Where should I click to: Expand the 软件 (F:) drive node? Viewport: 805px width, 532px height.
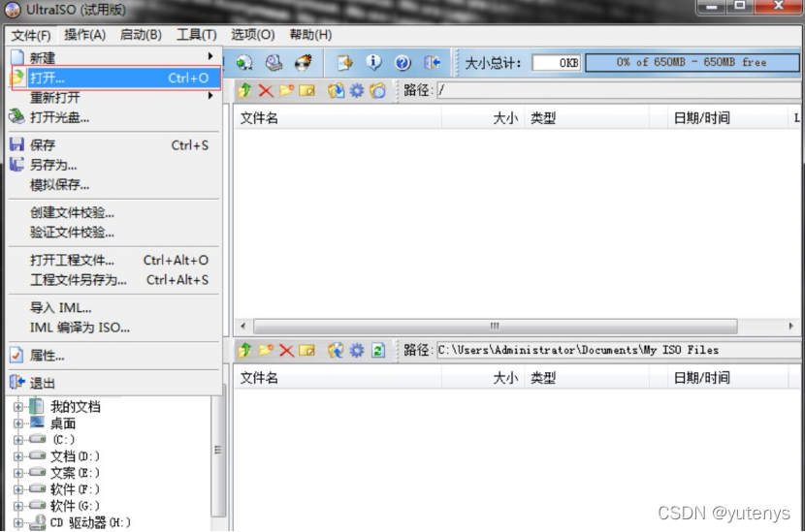coord(18,489)
